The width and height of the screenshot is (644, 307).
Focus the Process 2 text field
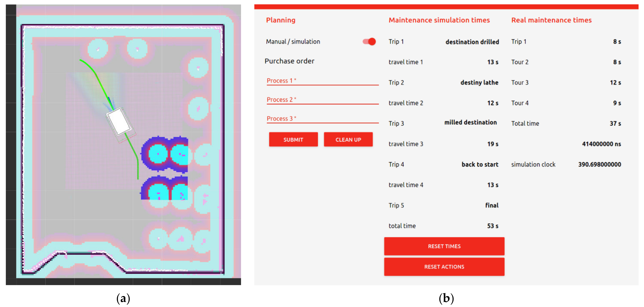[322, 100]
